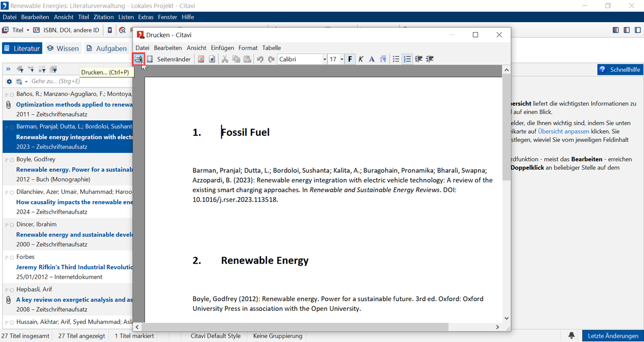Open the font size 17 dropdown

pos(342,59)
